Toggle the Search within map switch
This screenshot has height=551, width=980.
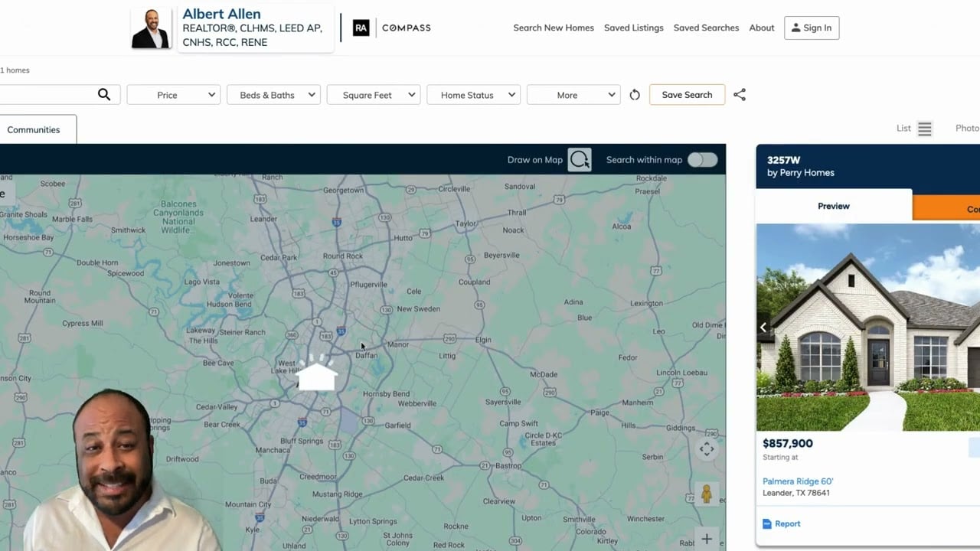tap(702, 160)
